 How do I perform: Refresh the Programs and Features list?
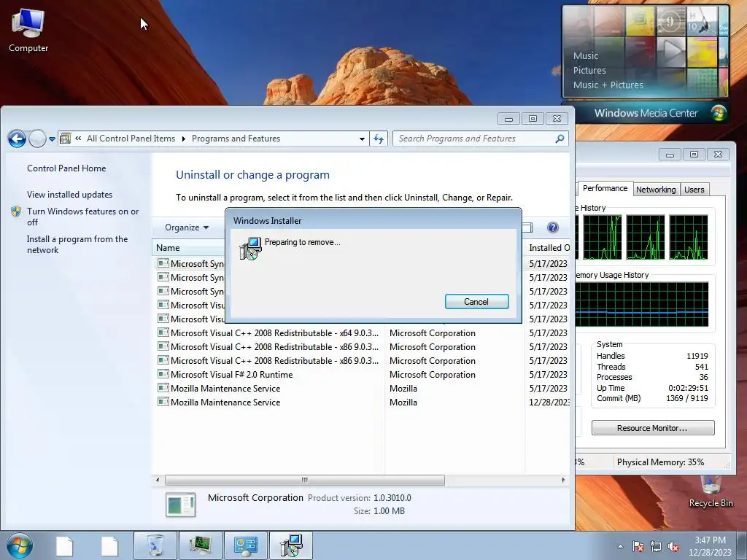pyautogui.click(x=379, y=139)
